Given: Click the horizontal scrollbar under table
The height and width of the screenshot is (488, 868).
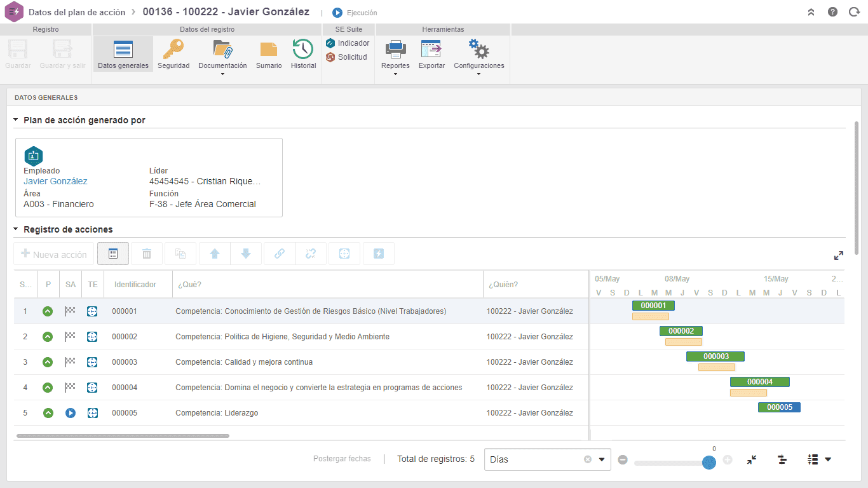Looking at the screenshot, I should 123,436.
